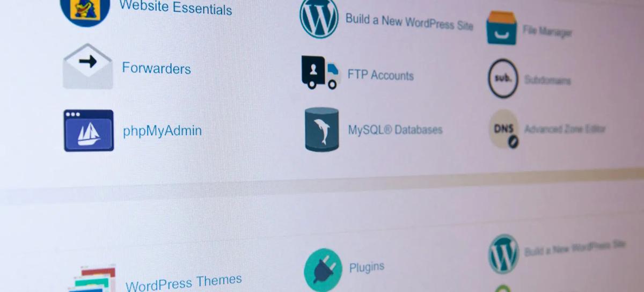Click the Plugins text link
The image size is (644, 292).
tap(367, 267)
